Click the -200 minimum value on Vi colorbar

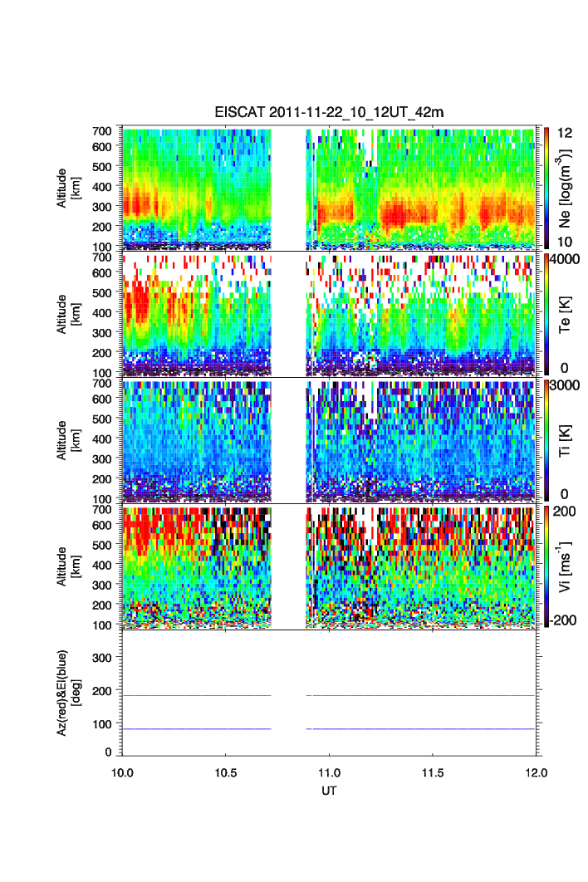coord(562,620)
